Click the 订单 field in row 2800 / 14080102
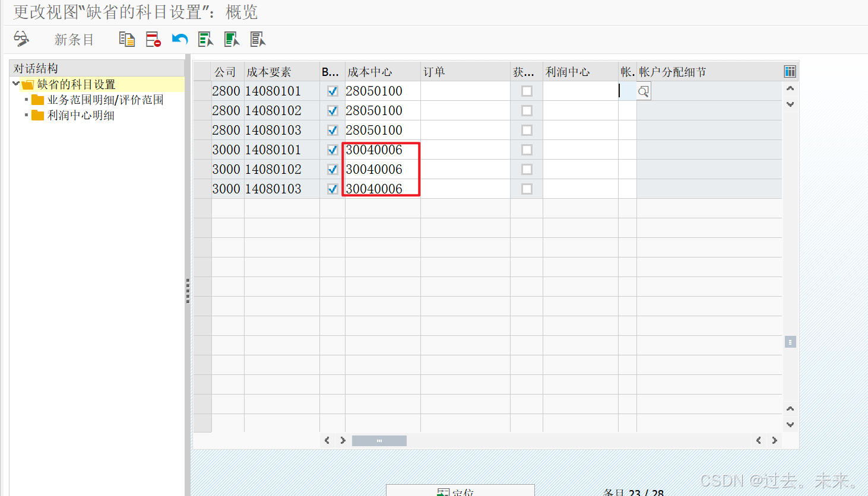Image resolution: width=868 pixels, height=496 pixels. pyautogui.click(x=465, y=111)
